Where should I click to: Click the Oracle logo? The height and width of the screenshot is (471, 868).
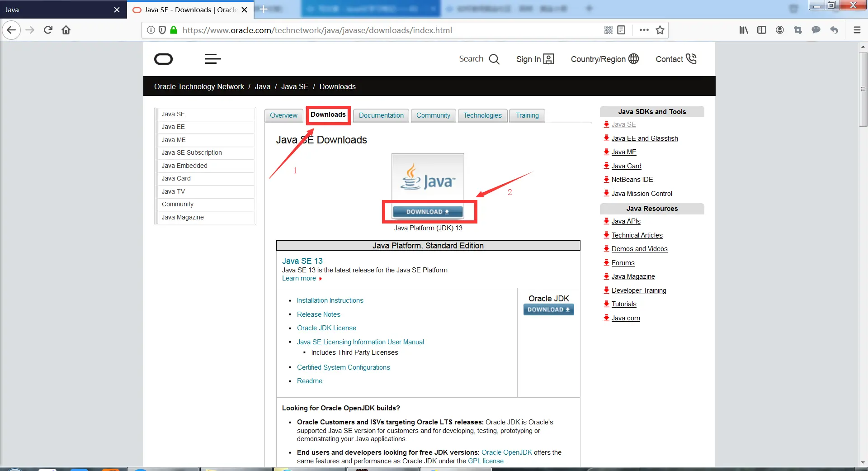164,59
